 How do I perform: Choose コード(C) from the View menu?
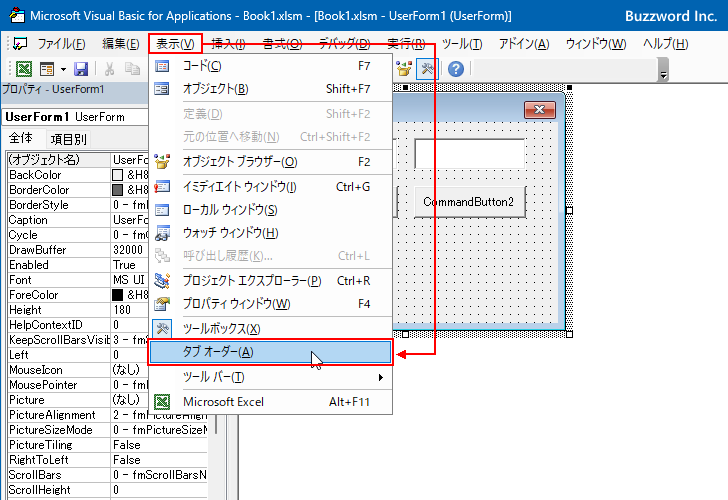pyautogui.click(x=271, y=66)
